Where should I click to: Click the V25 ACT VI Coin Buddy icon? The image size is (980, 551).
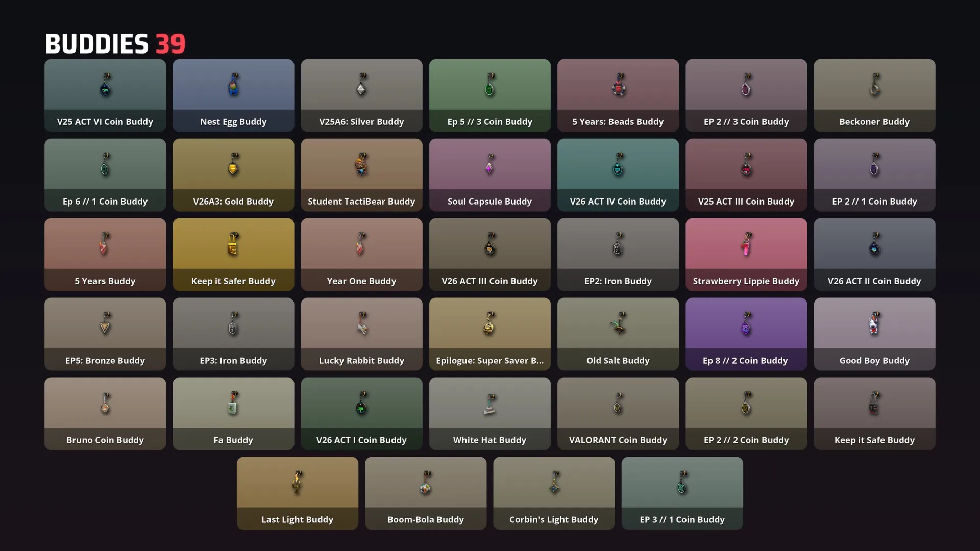(x=105, y=85)
